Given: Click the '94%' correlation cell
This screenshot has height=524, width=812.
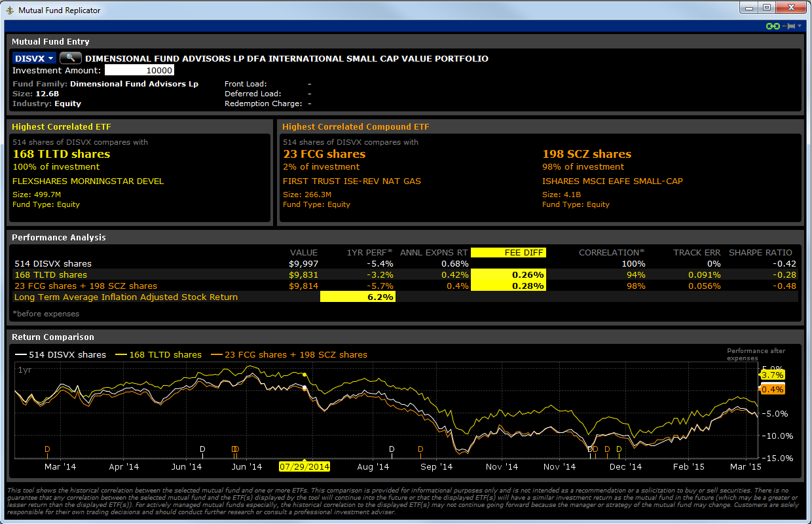Looking at the screenshot, I should pyautogui.click(x=636, y=275).
